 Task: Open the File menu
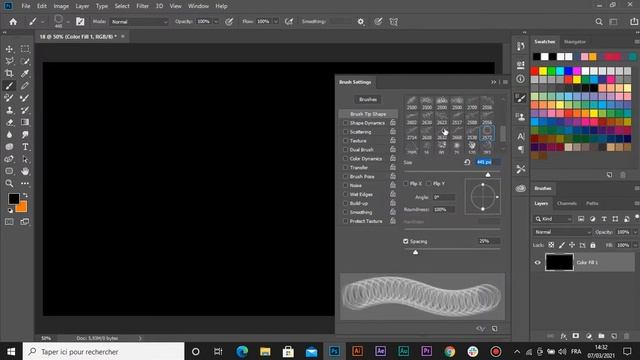[x=26, y=6]
